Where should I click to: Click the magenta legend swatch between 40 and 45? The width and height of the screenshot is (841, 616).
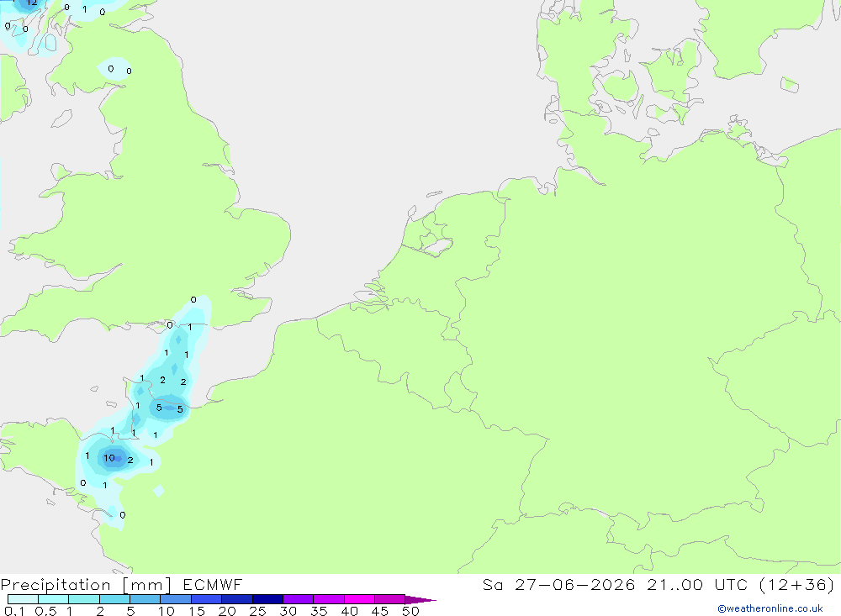click(x=359, y=599)
